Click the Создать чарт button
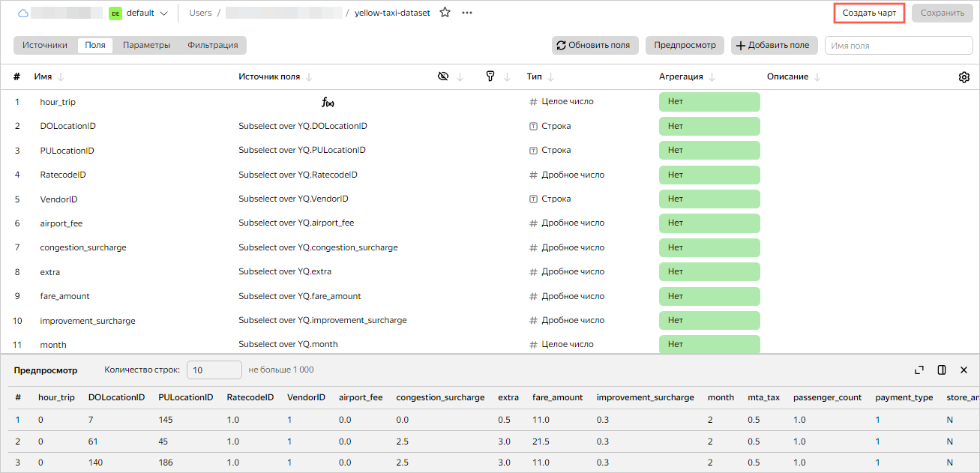980x473 pixels. tap(869, 13)
